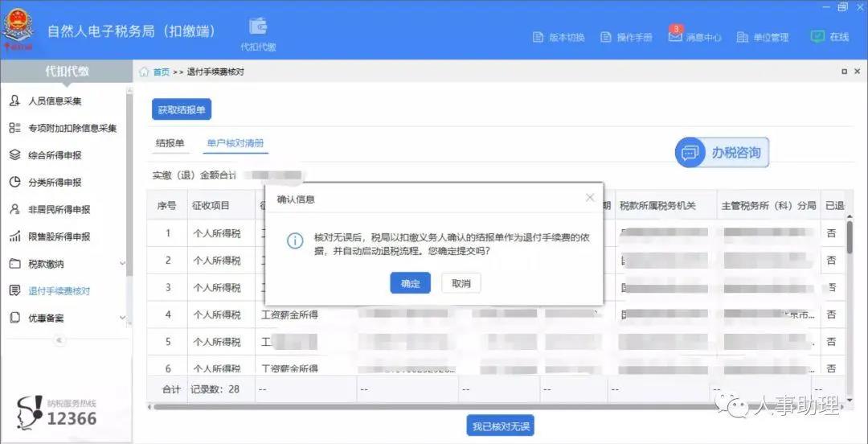Click the 代扣代缴 wallet icon in header
868x444 pixels.
pos(258,27)
